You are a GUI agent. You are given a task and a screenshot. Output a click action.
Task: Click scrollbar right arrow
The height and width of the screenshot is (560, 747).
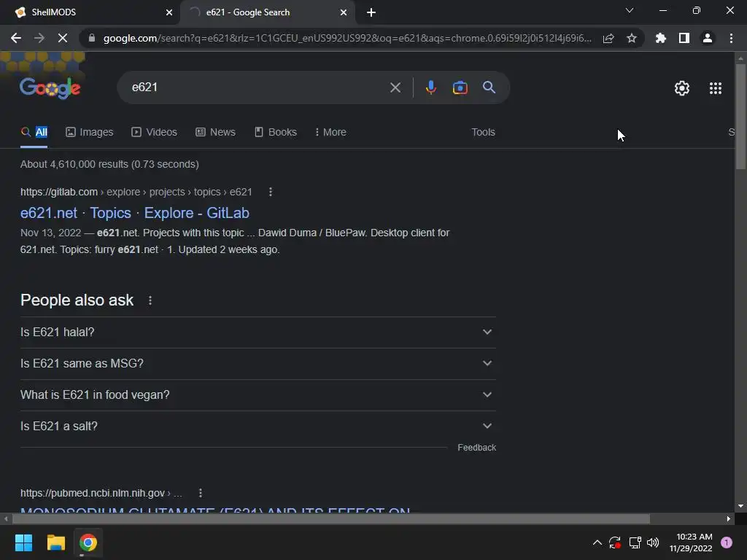click(x=729, y=518)
